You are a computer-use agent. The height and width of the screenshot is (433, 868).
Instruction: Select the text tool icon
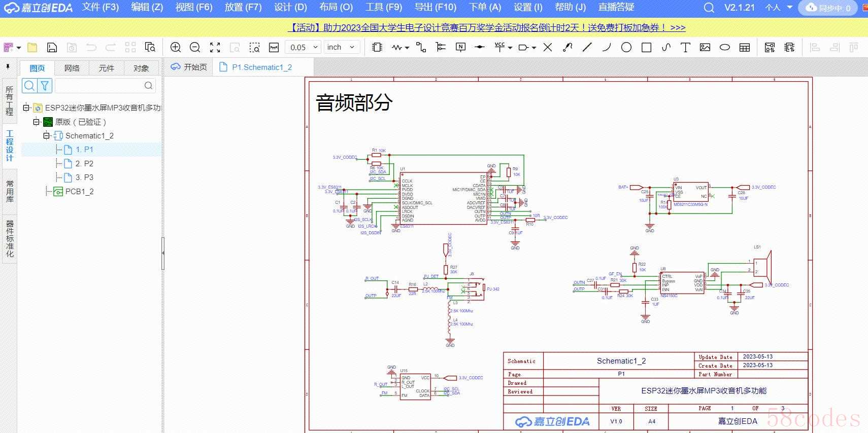(685, 47)
